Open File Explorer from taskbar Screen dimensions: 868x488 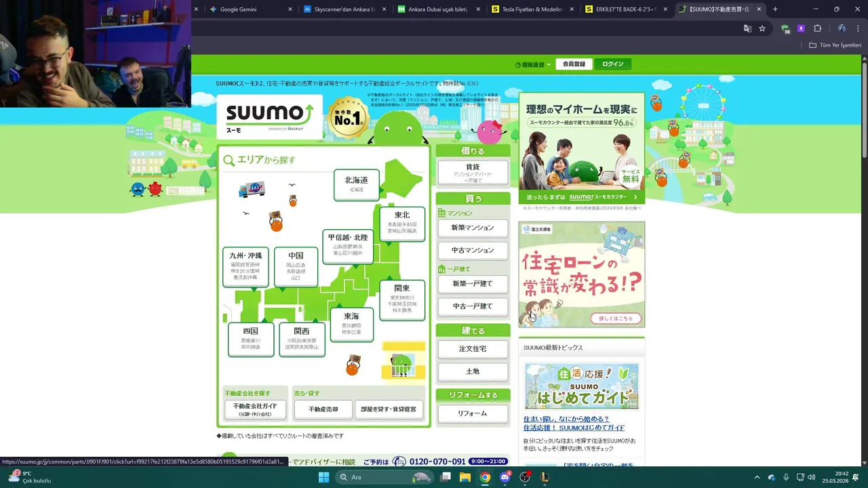465,477
